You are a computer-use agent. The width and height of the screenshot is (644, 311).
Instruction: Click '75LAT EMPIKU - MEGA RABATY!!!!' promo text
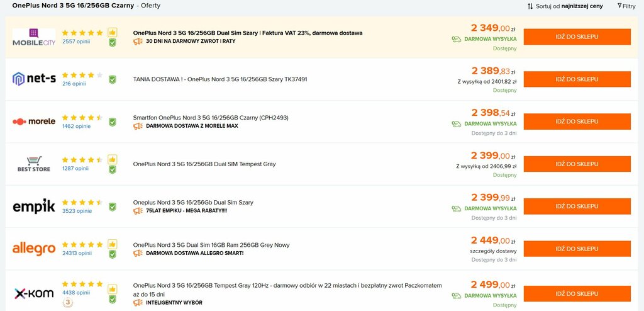pyautogui.click(x=186, y=211)
